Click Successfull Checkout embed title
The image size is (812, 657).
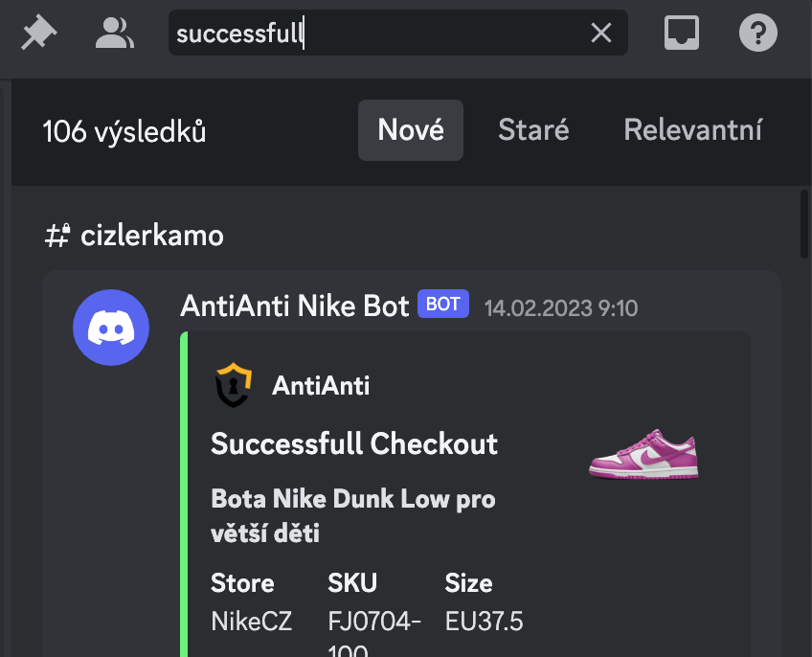(354, 444)
